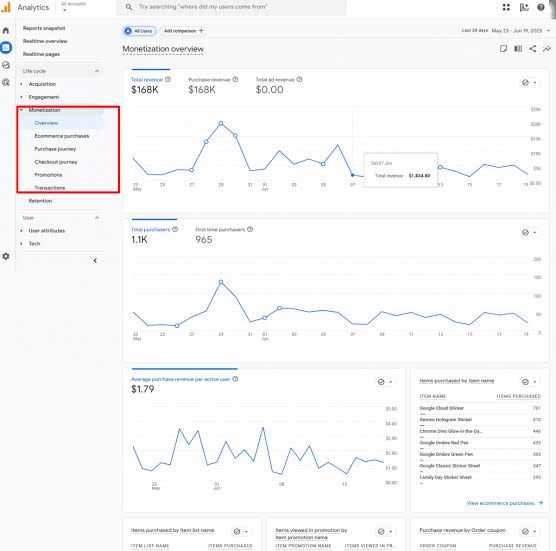Open the Explore icon in the left rail
Screen dimensions: 556x551
pos(6,65)
